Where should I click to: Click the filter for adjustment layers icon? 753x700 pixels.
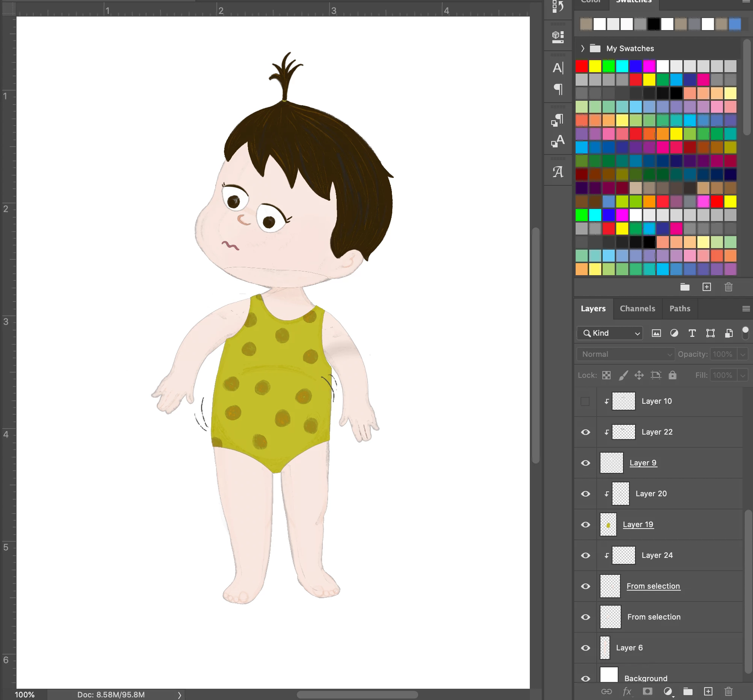(x=674, y=333)
